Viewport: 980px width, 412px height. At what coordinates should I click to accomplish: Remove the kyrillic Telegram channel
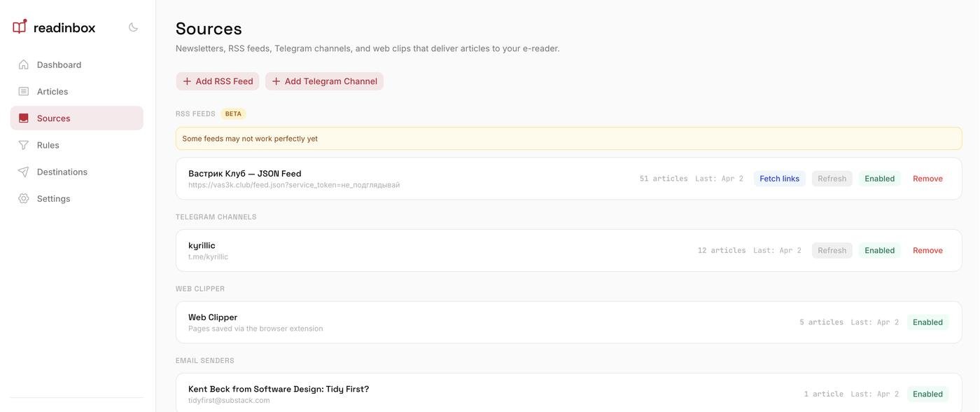[927, 251]
